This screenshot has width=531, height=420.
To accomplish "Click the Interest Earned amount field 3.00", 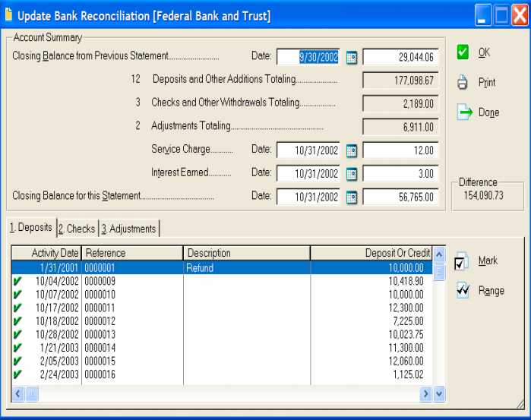I will (x=400, y=174).
